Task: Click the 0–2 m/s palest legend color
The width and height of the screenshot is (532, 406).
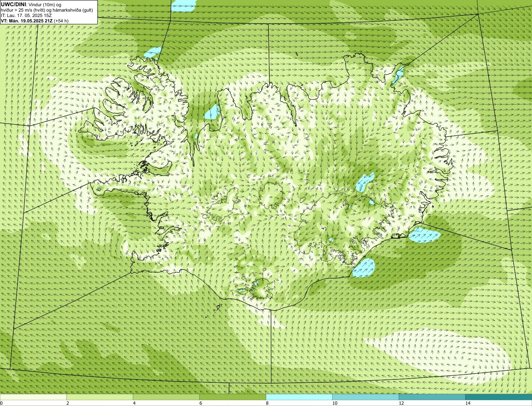Action: coord(33,397)
